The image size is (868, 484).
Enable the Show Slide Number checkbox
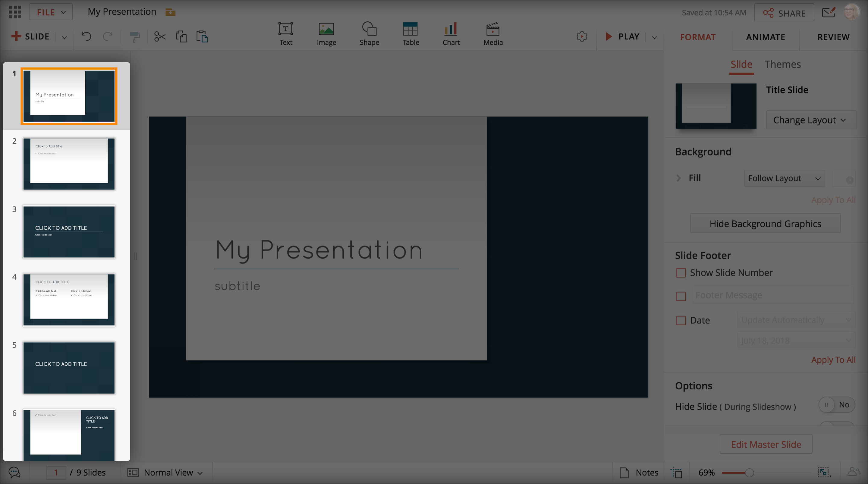681,273
